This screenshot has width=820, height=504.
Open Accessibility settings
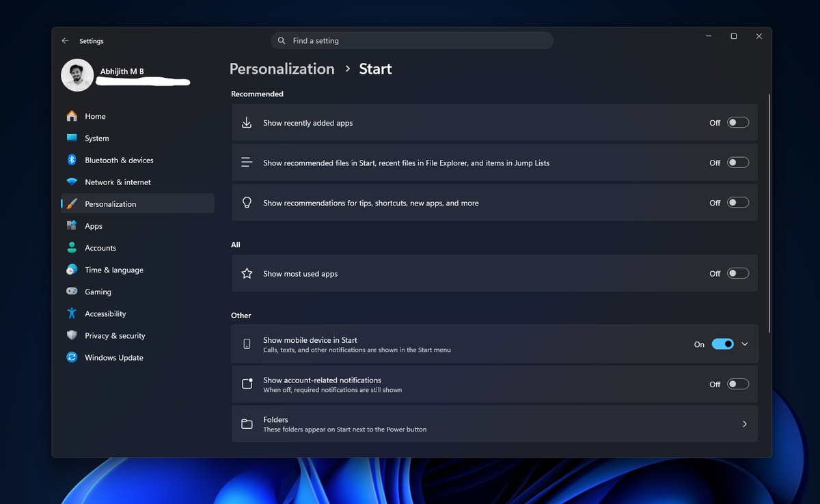coord(137,313)
